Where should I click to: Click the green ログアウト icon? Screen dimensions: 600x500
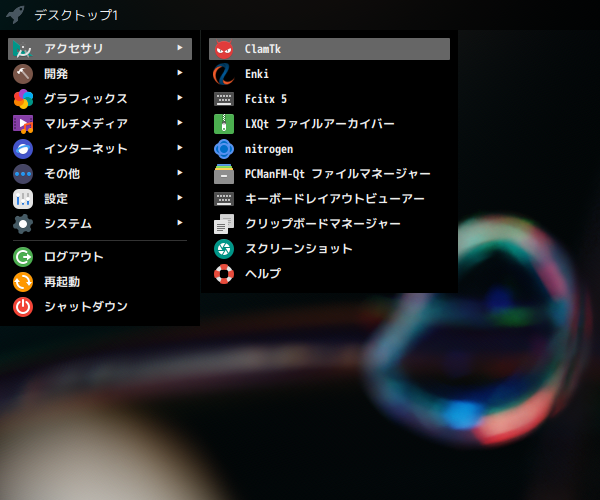(x=23, y=257)
